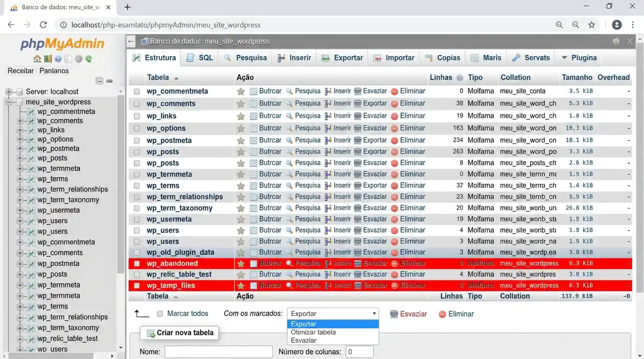Click the Marcar todos link
The width and height of the screenshot is (644, 359).
point(188,314)
